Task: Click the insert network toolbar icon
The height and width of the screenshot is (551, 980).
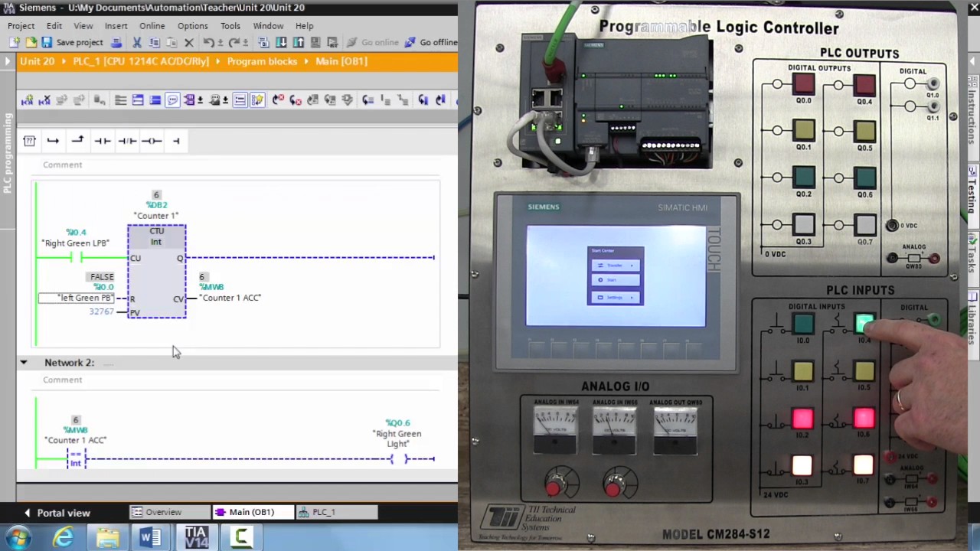Action: pyautogui.click(x=28, y=100)
